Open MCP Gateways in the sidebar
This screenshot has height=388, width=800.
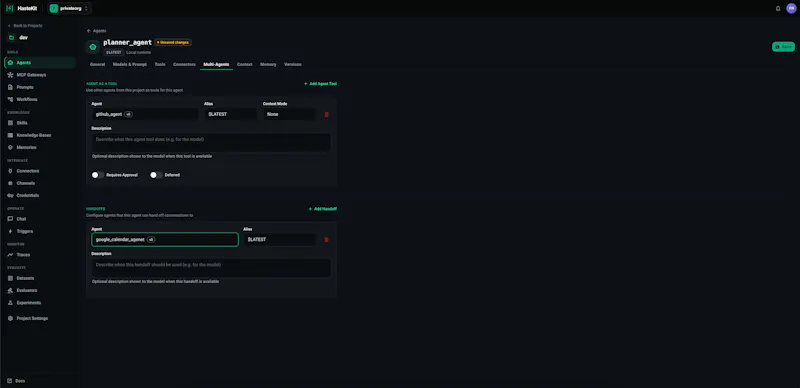[x=40, y=75]
